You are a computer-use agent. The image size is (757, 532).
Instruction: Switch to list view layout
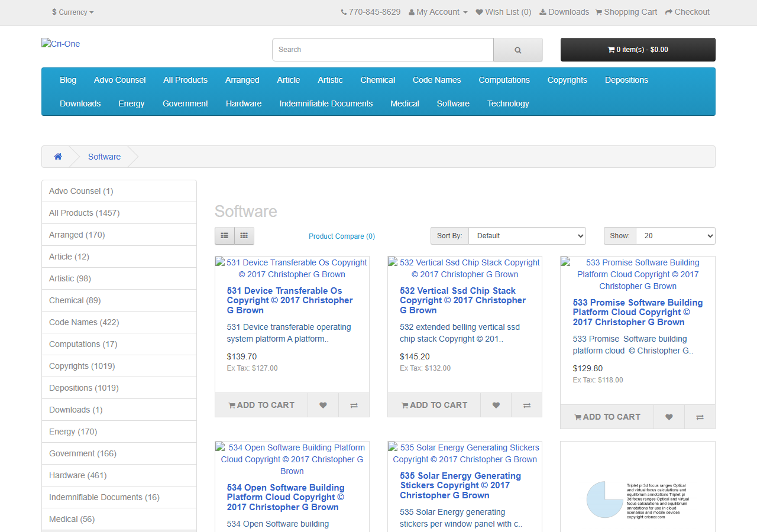coord(225,236)
